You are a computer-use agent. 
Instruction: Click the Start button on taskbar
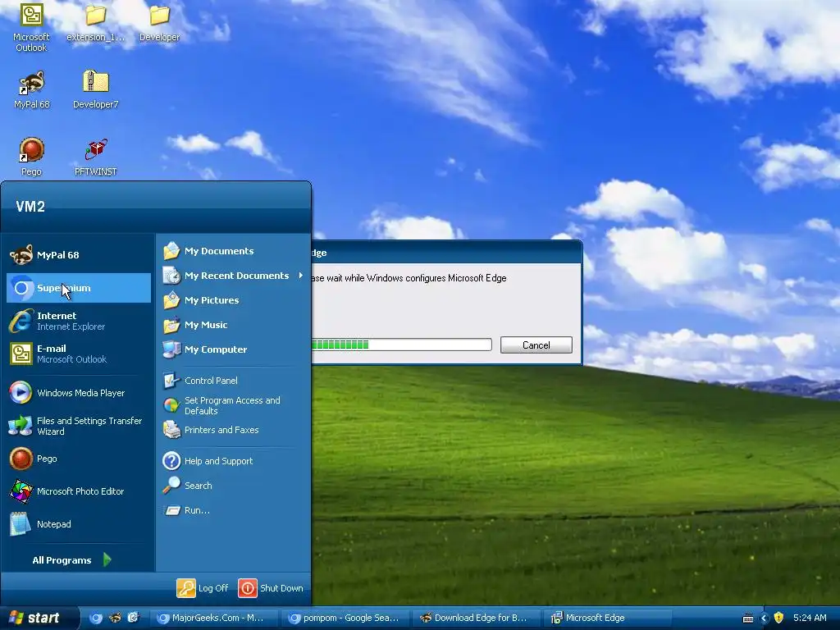click(x=39, y=618)
